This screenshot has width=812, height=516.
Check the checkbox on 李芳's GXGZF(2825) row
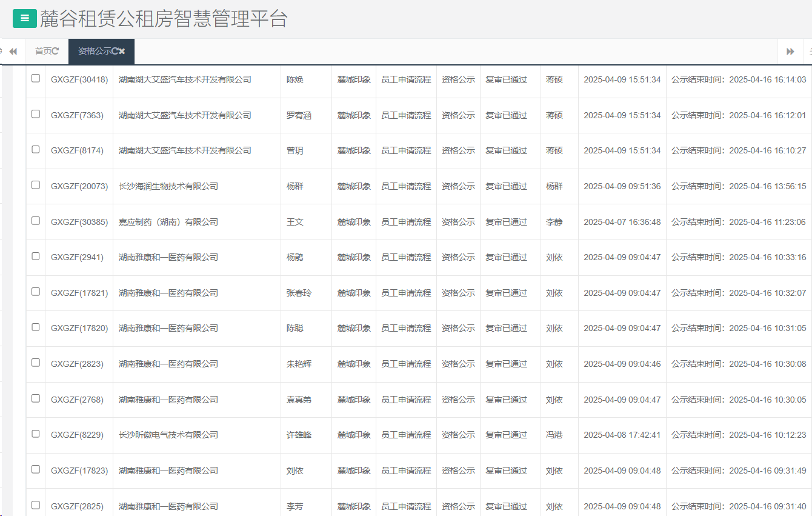point(35,506)
